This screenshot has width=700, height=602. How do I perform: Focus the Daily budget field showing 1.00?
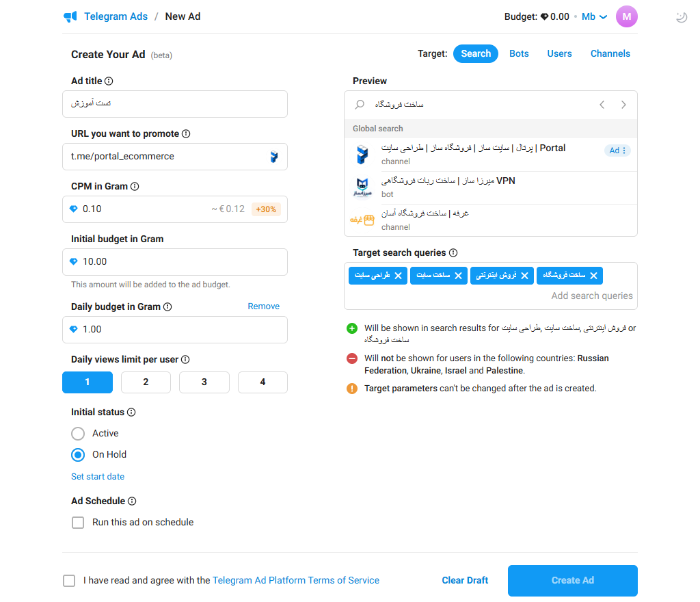pos(175,330)
